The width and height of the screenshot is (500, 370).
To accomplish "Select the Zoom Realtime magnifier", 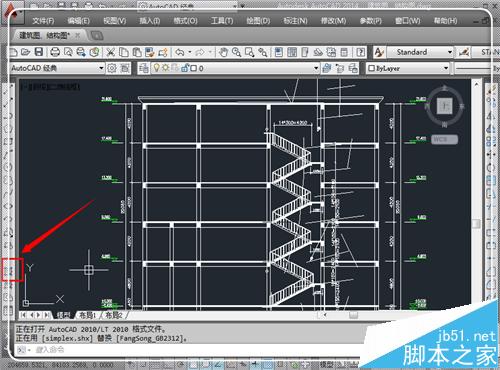I will (x=236, y=52).
